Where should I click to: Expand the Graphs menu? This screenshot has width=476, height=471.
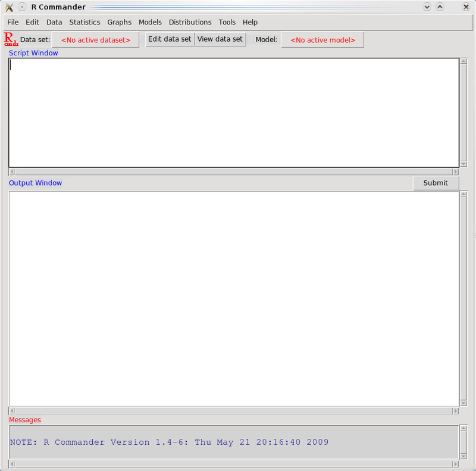[x=119, y=22]
